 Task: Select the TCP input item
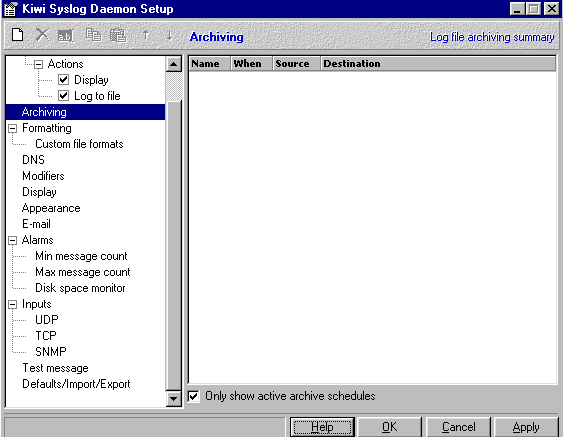(46, 336)
